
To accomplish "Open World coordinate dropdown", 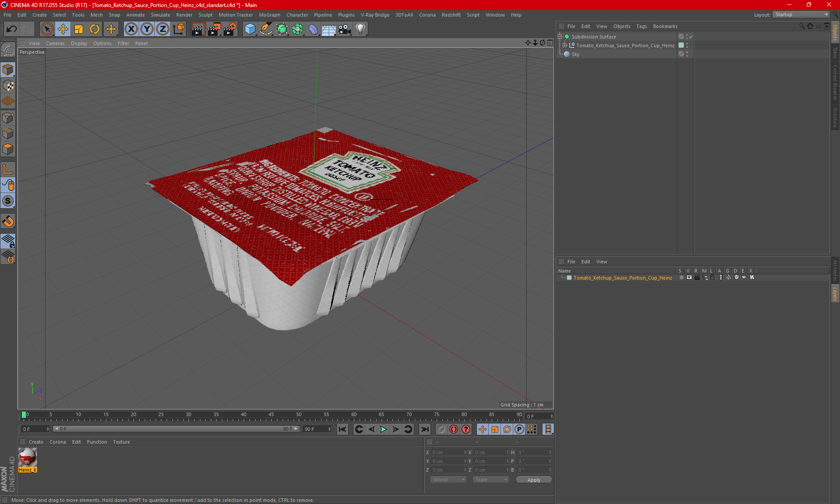I will 448,479.
